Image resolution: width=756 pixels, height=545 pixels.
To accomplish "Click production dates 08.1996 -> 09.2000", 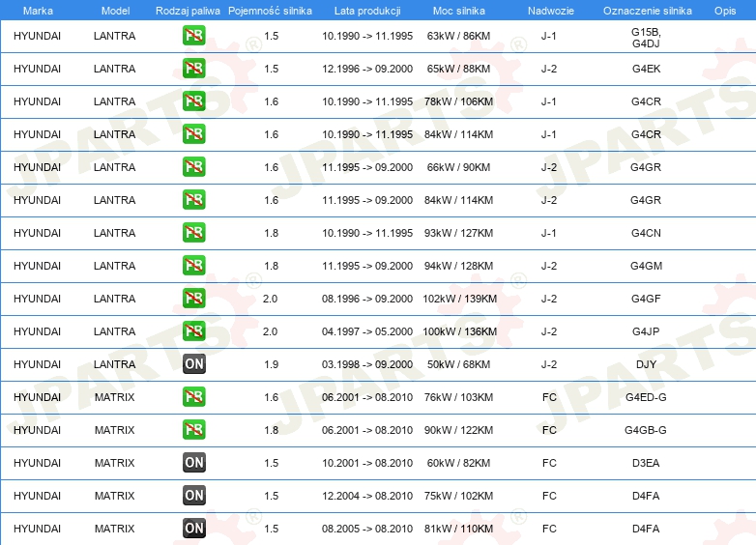I will pos(367,299).
